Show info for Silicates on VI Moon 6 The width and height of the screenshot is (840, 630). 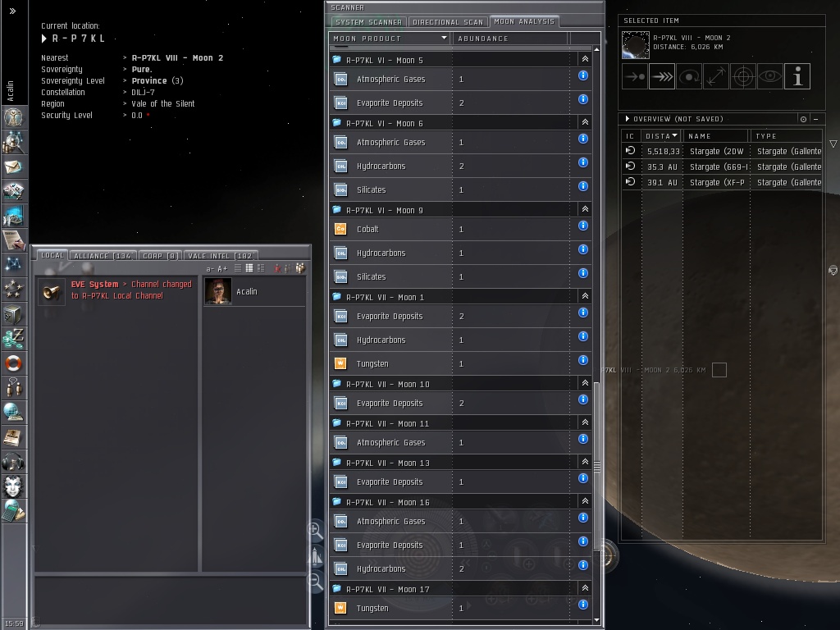[x=583, y=186]
